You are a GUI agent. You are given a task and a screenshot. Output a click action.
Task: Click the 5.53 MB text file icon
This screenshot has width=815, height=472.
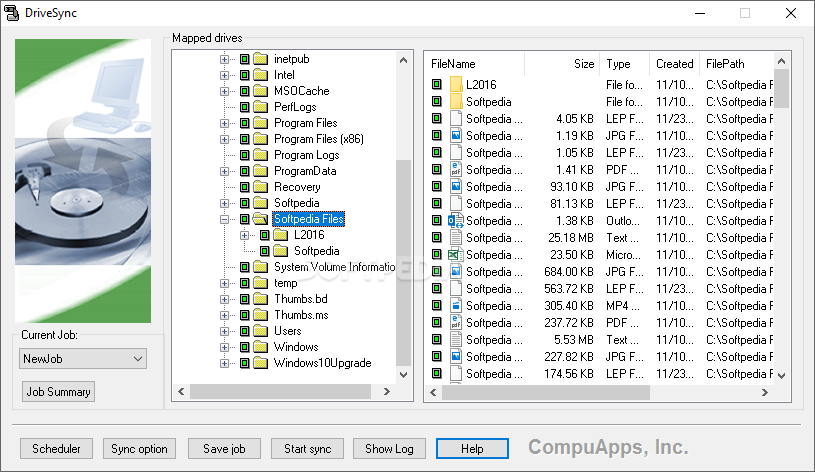[456, 339]
